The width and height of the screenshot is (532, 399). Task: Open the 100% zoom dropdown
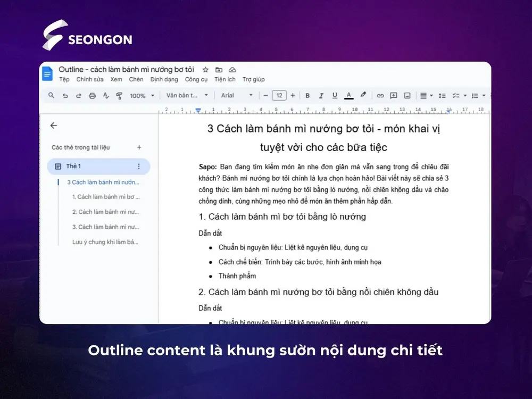pyautogui.click(x=142, y=96)
